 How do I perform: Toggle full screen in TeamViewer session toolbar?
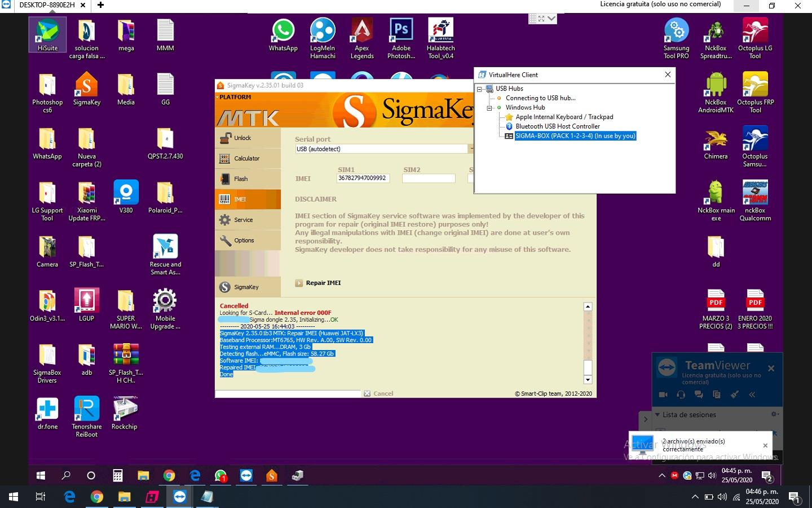click(541, 19)
